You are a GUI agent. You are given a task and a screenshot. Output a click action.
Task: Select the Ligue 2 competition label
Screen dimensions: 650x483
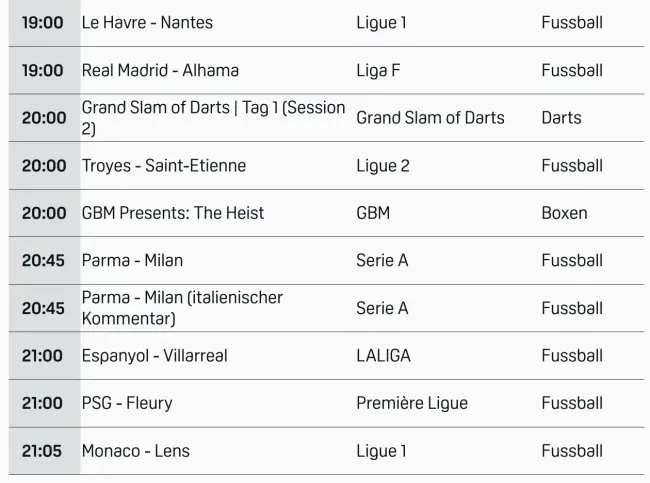pos(383,165)
